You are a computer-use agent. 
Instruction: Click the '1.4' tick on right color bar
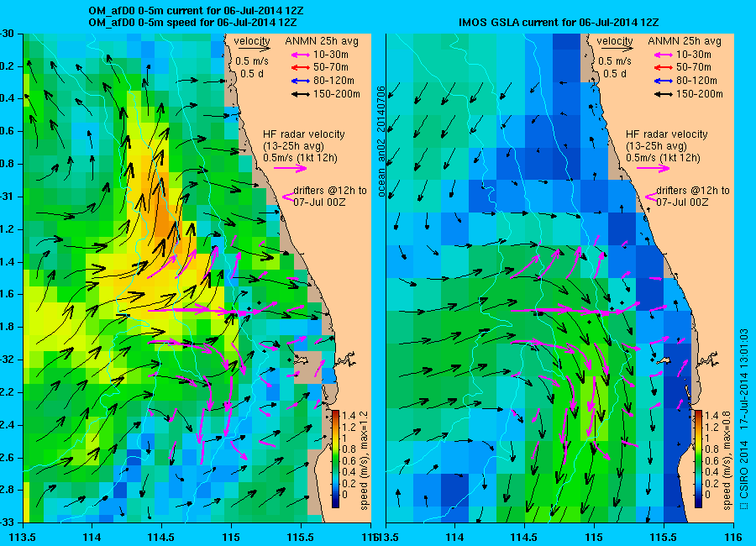point(711,416)
